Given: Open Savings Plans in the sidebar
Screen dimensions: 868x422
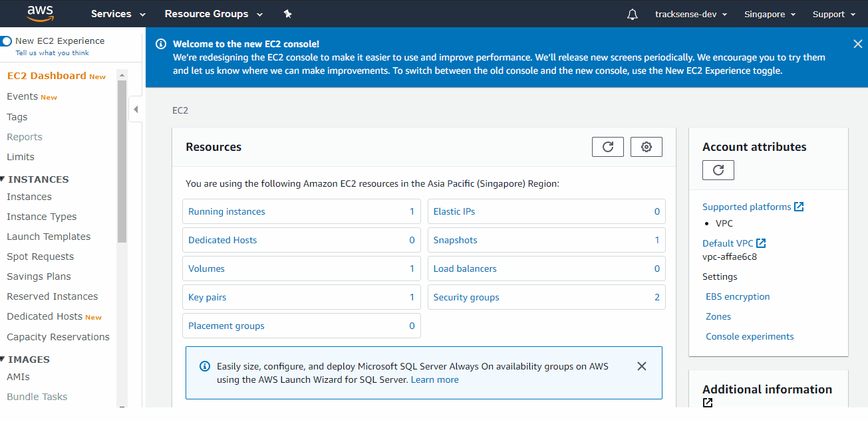Looking at the screenshot, I should [x=39, y=276].
